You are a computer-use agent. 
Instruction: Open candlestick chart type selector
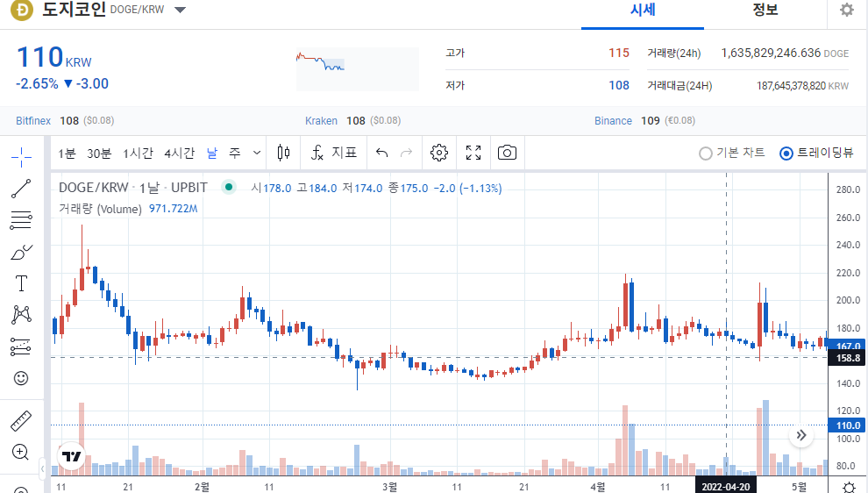pyautogui.click(x=283, y=153)
